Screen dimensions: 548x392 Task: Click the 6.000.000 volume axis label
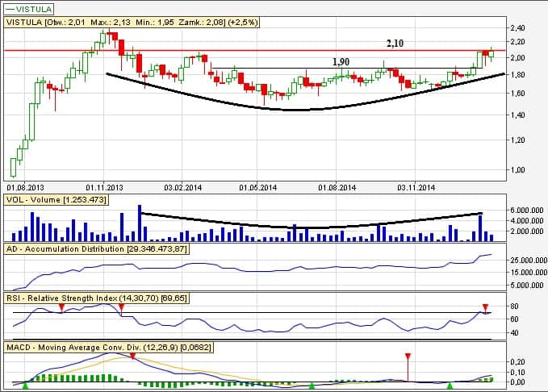tap(528, 211)
